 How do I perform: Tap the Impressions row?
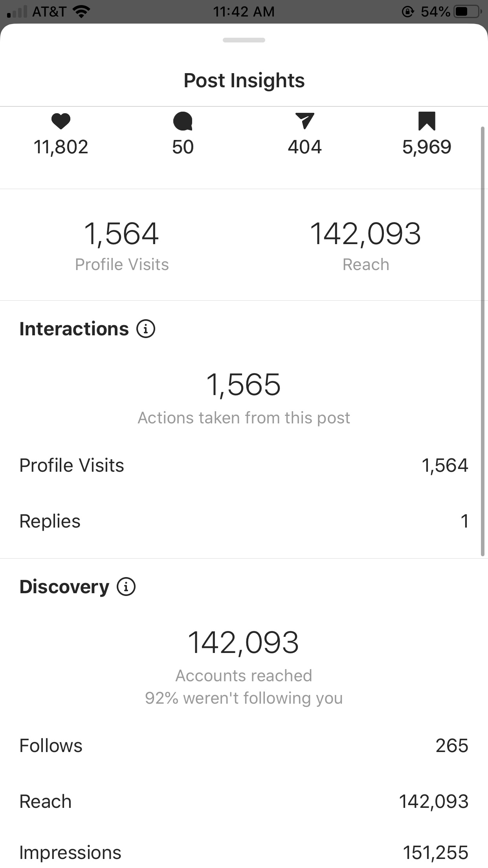pyautogui.click(x=244, y=853)
